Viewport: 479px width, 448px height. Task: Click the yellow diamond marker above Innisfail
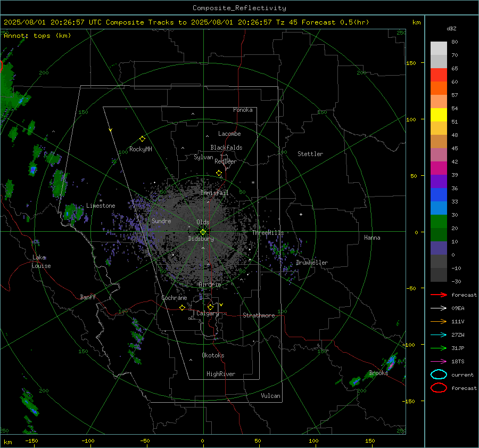(219, 173)
